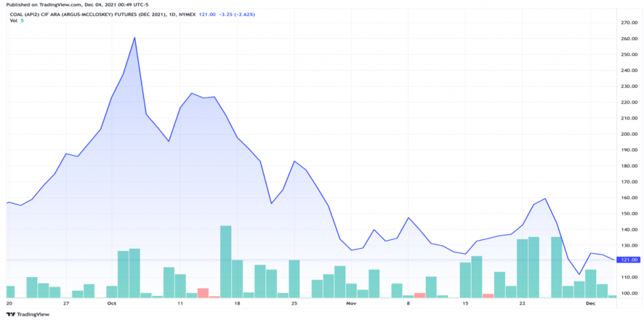Click the 270.00 label on price axis
The width and height of the screenshot is (644, 323).
coord(629,22)
